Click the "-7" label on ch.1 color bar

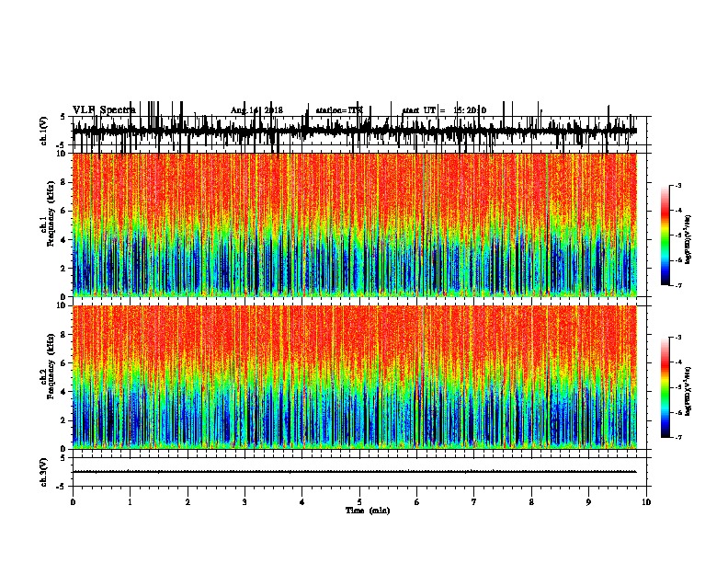pyautogui.click(x=677, y=286)
